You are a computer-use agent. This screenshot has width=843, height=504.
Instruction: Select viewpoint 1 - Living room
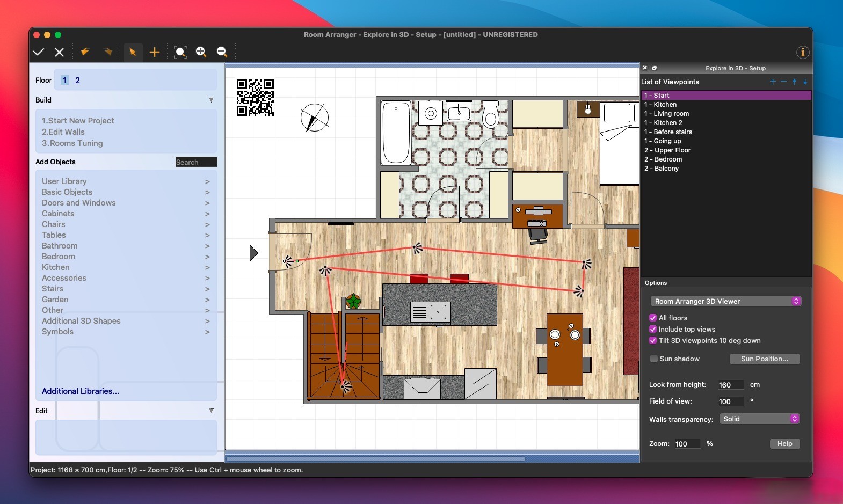point(726,114)
